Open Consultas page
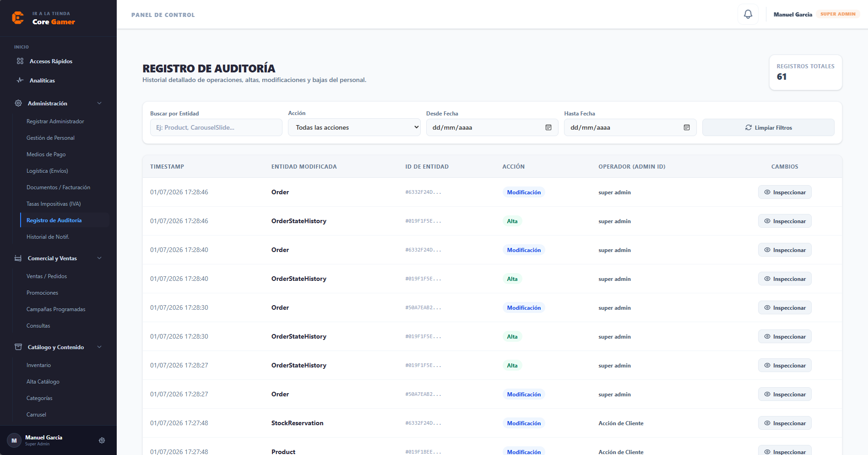Viewport: 868px width, 455px height. click(x=38, y=326)
